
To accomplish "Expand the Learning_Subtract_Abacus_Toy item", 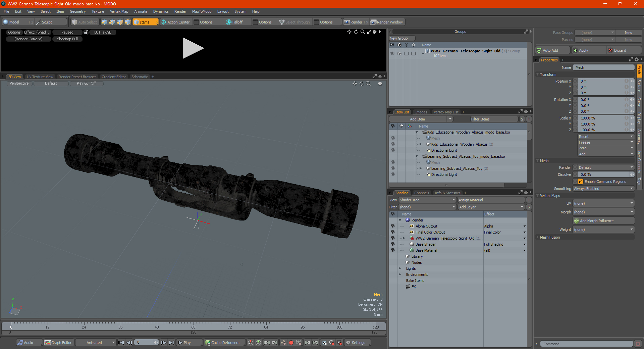I will 421,168.
